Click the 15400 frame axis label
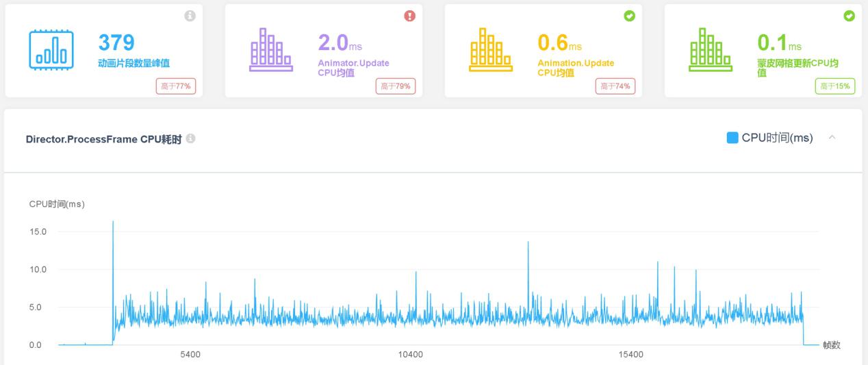Screen dimensions: 868x365 [x=630, y=355]
